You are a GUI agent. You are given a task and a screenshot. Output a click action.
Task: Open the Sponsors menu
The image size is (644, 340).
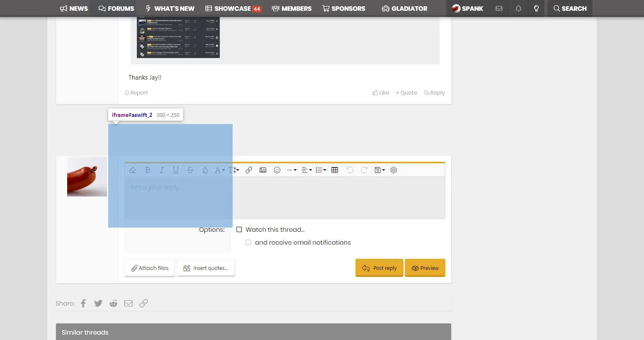coord(344,8)
